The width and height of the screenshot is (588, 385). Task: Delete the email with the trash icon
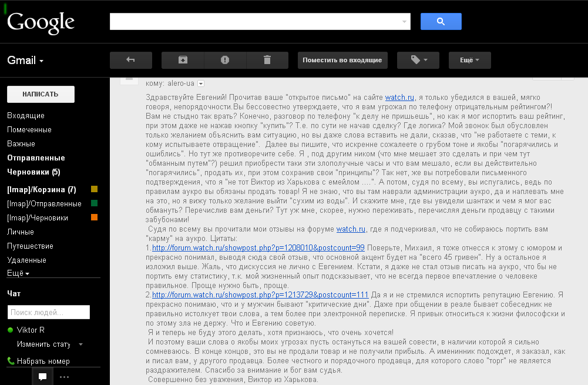[267, 60]
